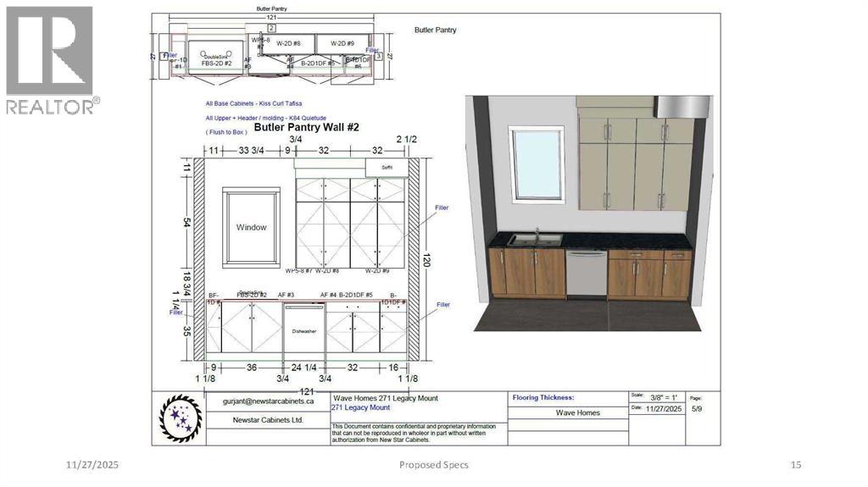Click the REALTOR logo in top-left corner
The height and width of the screenshot is (487, 868).
point(51,59)
